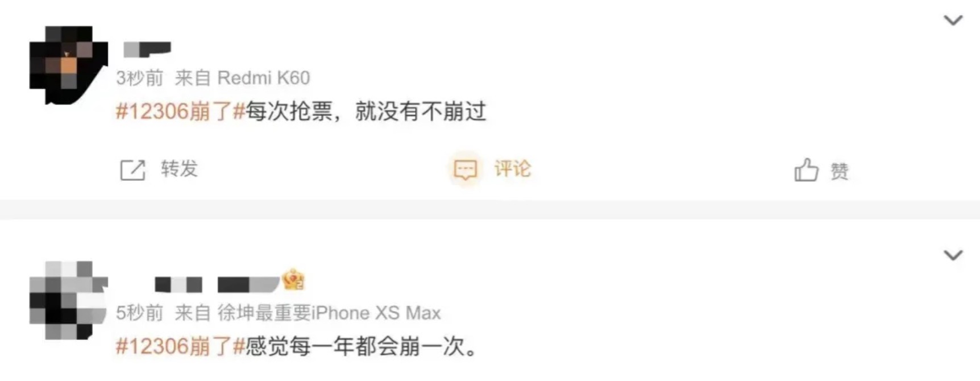This screenshot has height=381, width=980.
Task: Open the comment (评论) speech bubble icon
Action: coord(465,169)
